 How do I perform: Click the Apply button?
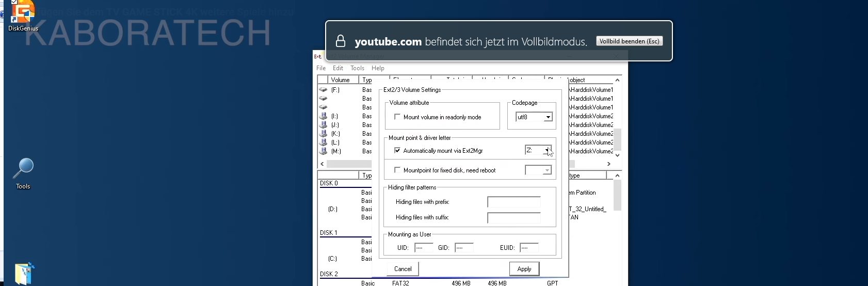524,269
